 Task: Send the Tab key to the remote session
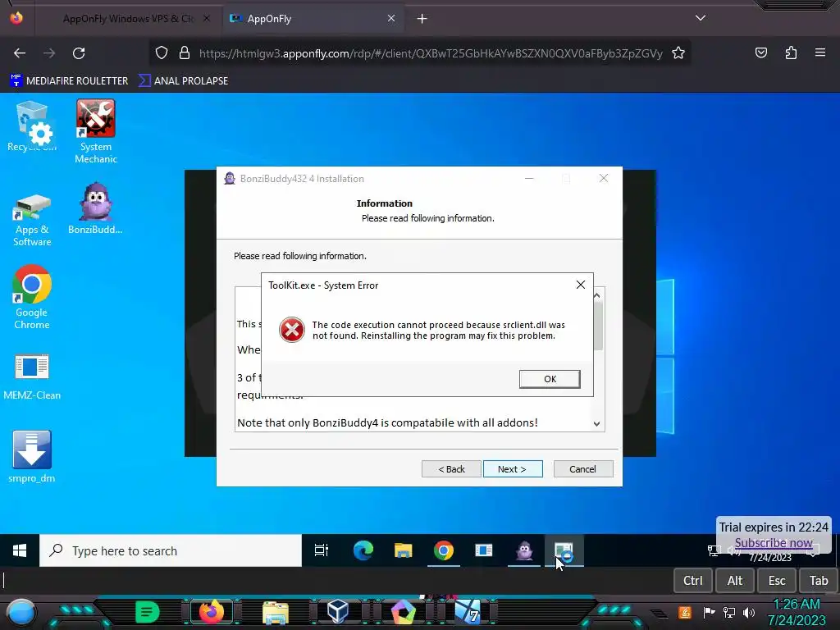tap(819, 581)
